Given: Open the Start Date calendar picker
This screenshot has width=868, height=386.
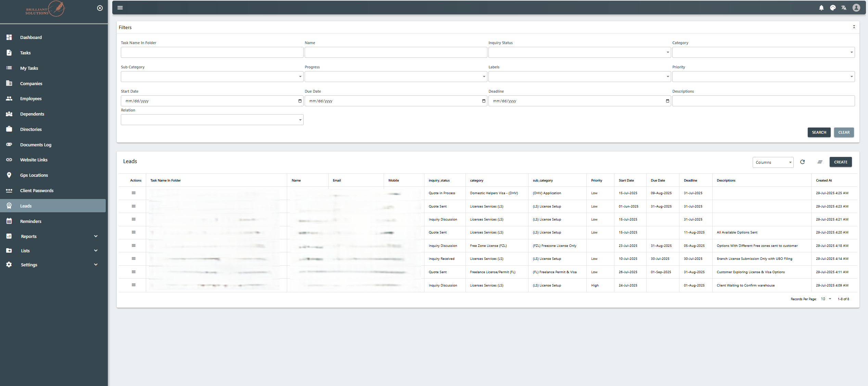Looking at the screenshot, I should [300, 101].
